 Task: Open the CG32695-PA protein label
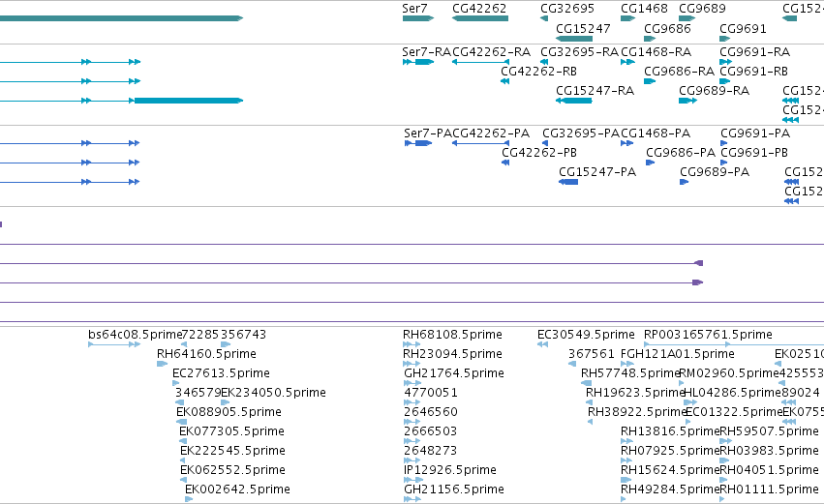coord(581,133)
